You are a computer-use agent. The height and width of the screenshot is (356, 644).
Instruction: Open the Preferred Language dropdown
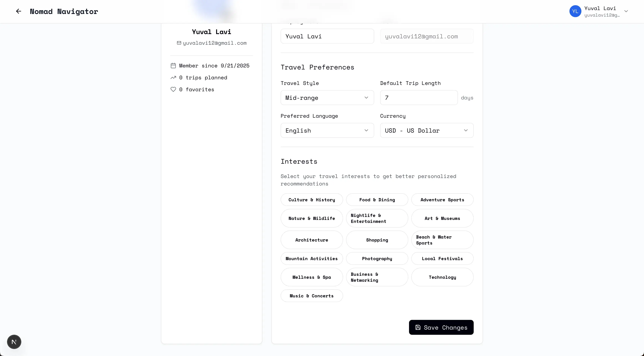pyautogui.click(x=327, y=130)
